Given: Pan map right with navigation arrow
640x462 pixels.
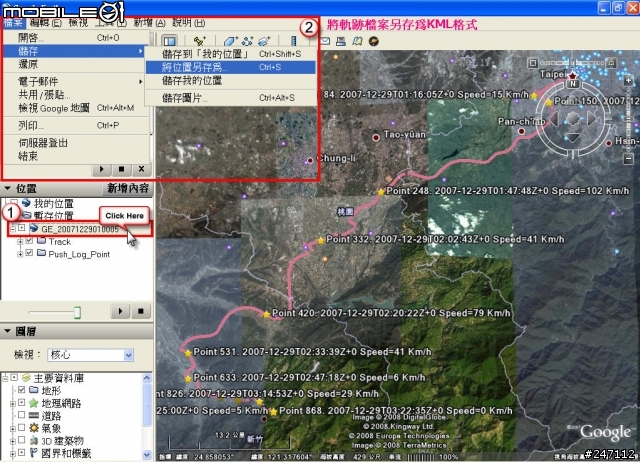Looking at the screenshot, I should click(x=592, y=119).
